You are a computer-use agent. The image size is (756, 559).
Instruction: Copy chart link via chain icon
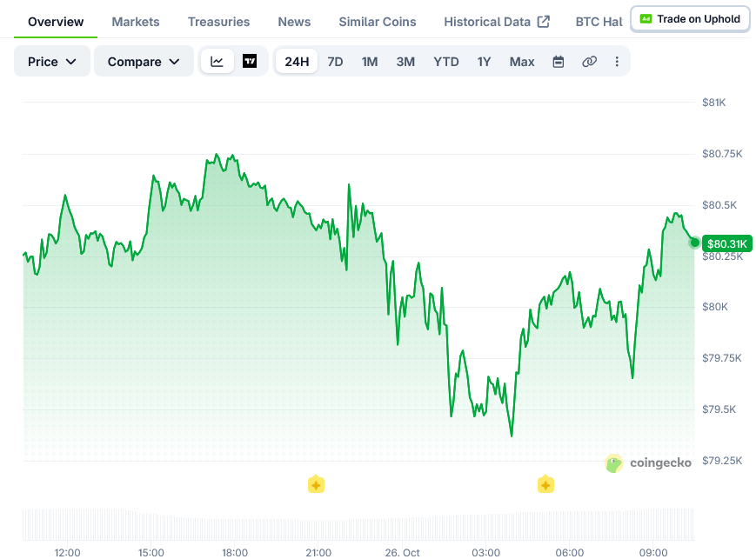(x=589, y=62)
